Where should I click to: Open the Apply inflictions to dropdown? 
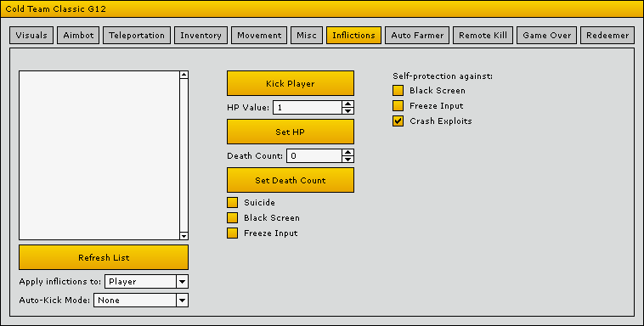[x=147, y=282]
